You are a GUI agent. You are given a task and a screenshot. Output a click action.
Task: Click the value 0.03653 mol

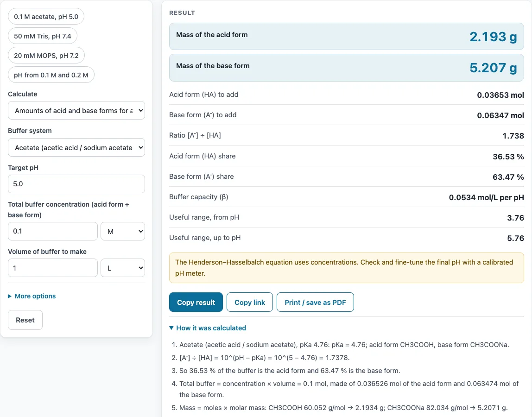point(500,95)
